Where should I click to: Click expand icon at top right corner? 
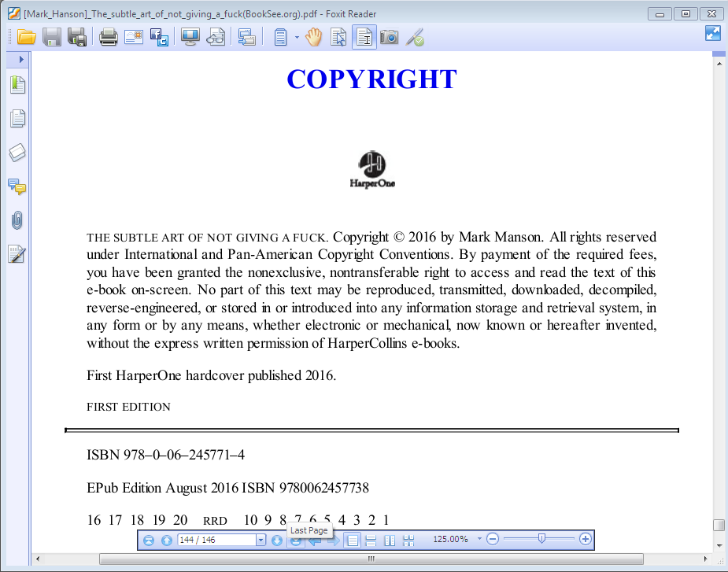pos(713,33)
